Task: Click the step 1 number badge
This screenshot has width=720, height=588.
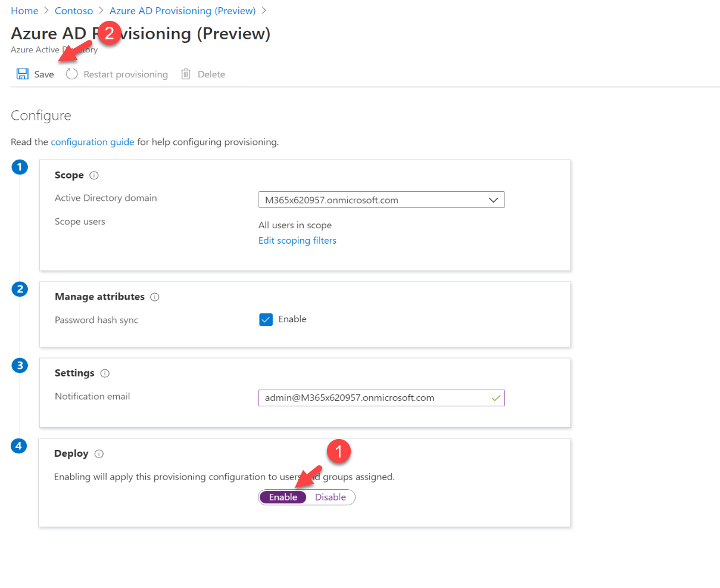Action: point(19,167)
